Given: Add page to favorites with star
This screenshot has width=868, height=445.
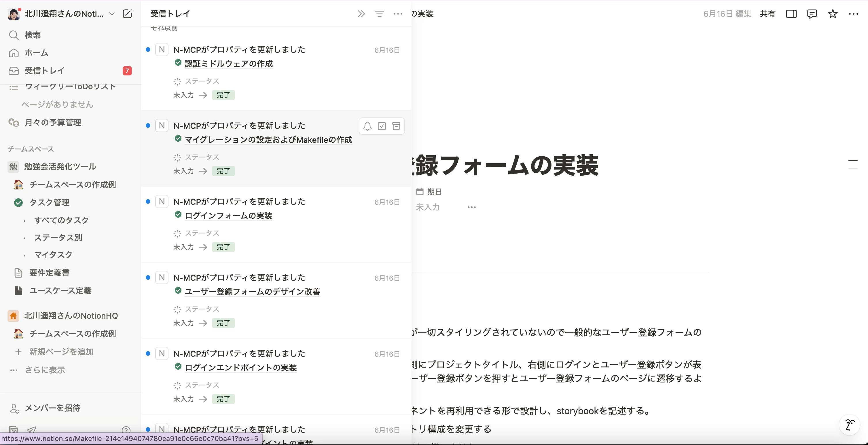Looking at the screenshot, I should [x=833, y=14].
